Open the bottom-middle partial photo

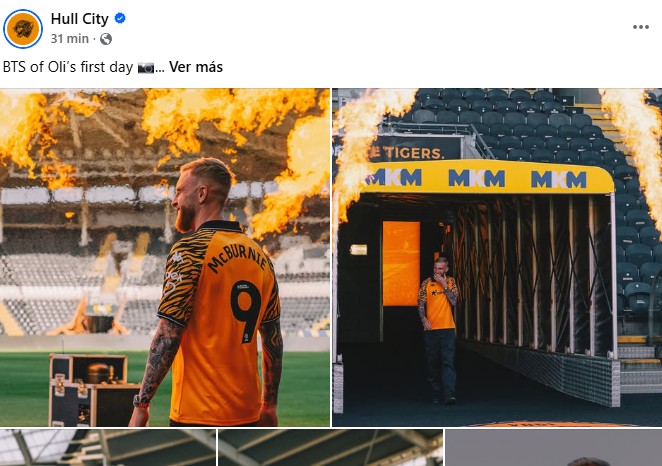[330, 447]
